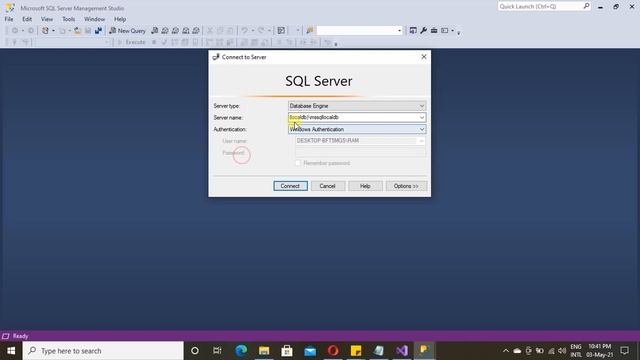Click the New Project toolbar icon
Image resolution: width=640 pixels, height=360 pixels.
click(x=45, y=31)
